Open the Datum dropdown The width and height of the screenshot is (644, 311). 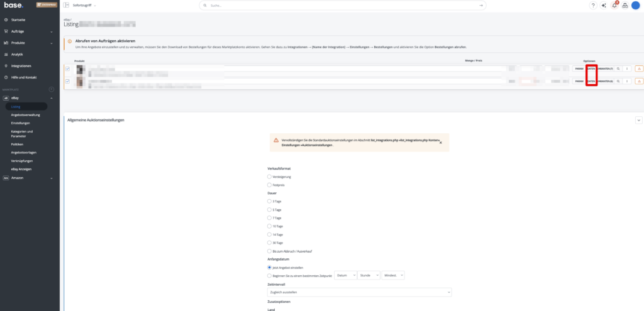(346, 275)
